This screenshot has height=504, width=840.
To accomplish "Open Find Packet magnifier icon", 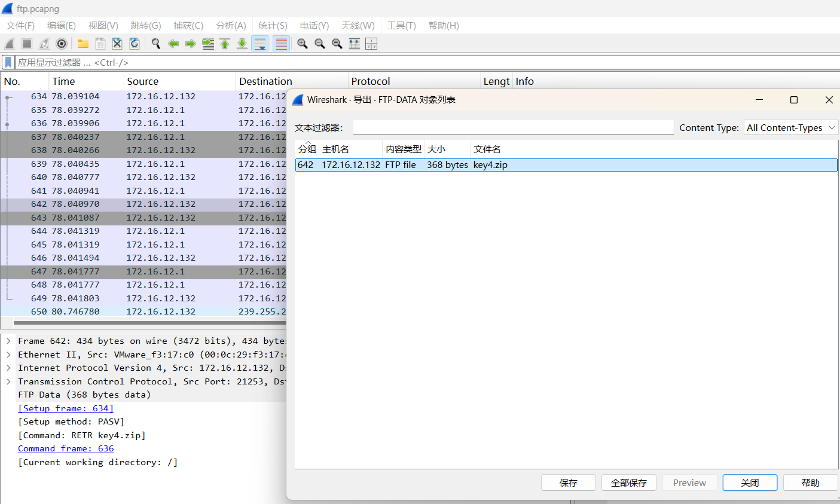I will pyautogui.click(x=156, y=44).
